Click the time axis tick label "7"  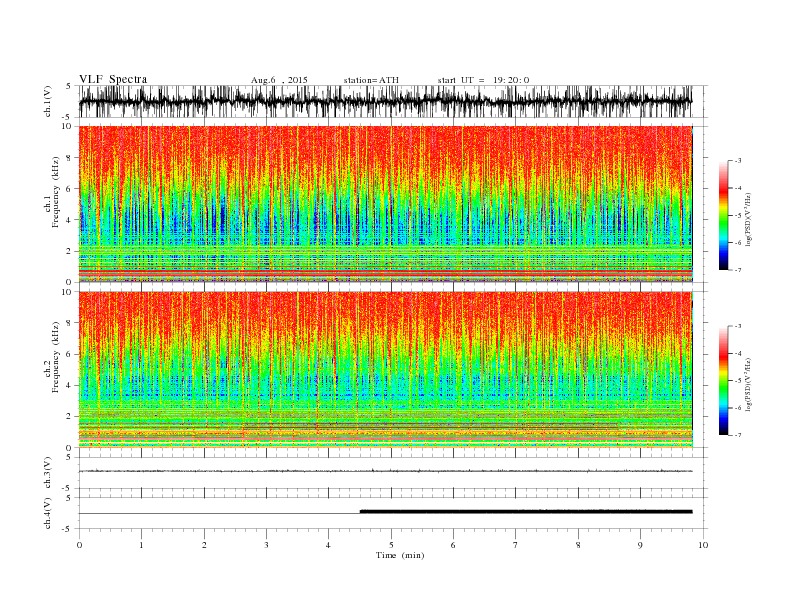(516, 545)
